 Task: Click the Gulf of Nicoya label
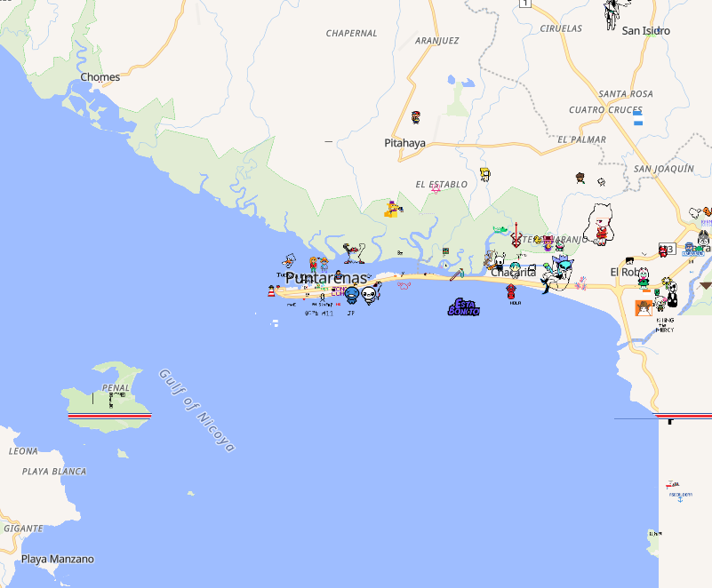coord(196,410)
